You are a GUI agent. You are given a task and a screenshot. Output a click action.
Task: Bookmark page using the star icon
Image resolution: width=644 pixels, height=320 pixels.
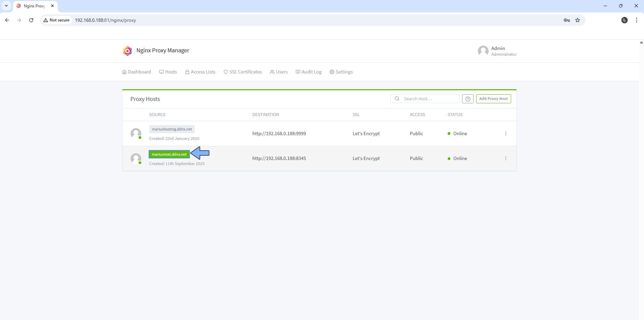(x=577, y=20)
